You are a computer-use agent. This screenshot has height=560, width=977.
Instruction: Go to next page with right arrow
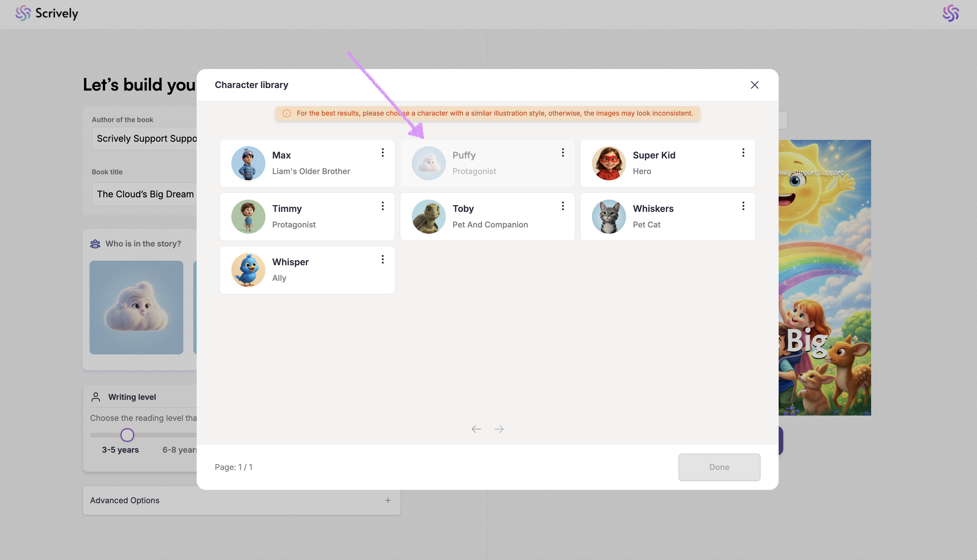(499, 429)
